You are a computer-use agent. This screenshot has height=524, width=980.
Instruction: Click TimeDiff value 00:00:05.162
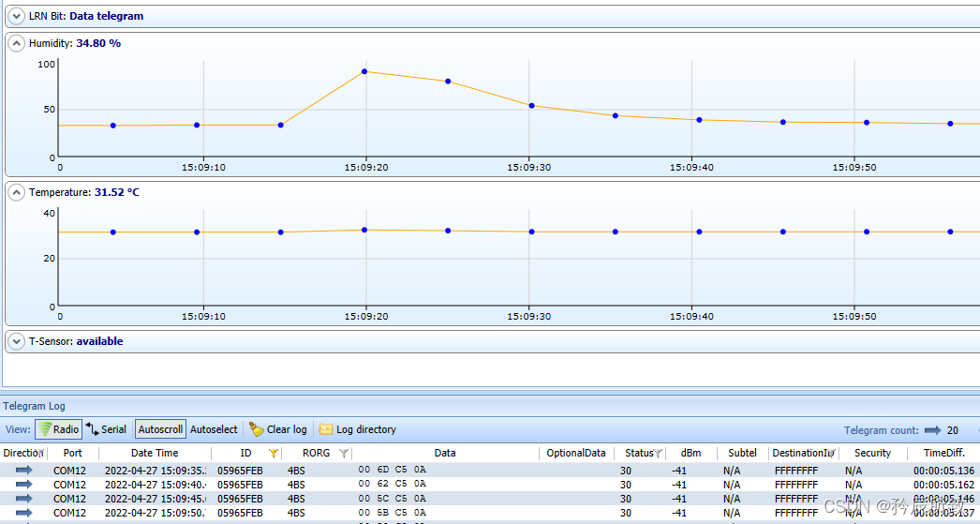[x=943, y=485]
